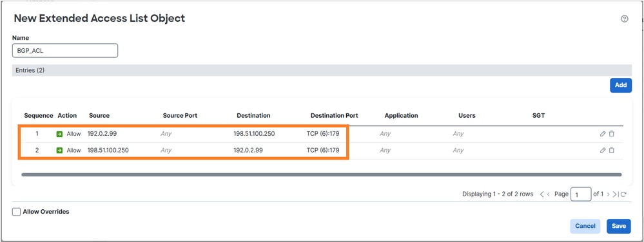Click source port Any in sequence 2
This screenshot has height=242, width=644.
coord(166,151)
